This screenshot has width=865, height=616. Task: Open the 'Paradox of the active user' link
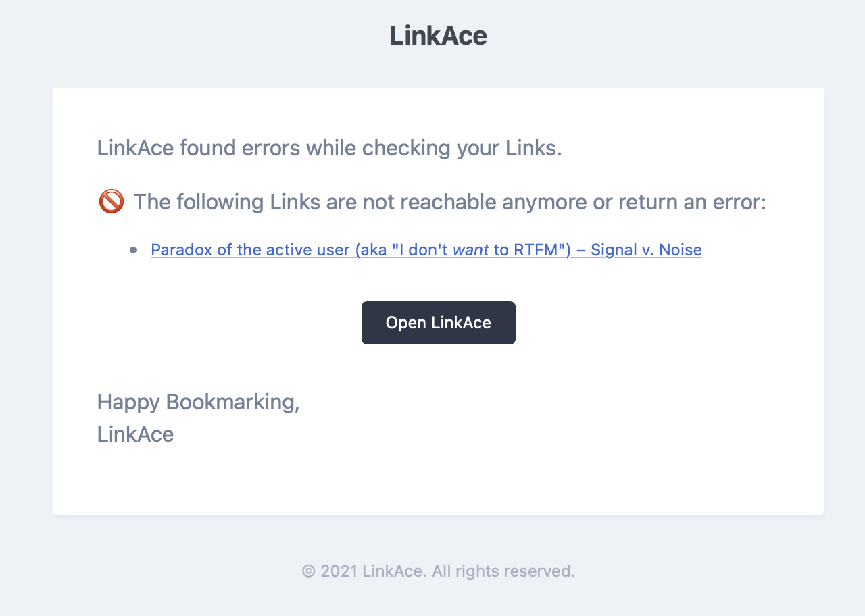tap(426, 249)
